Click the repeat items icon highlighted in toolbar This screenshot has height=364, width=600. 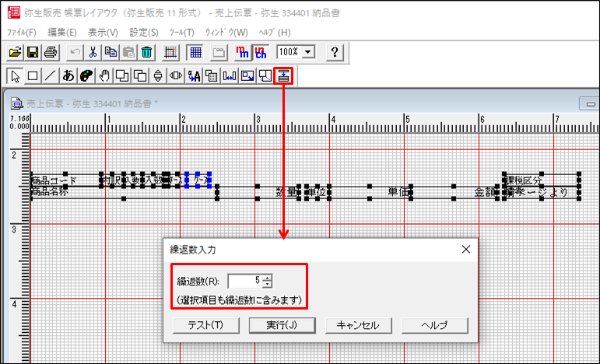[x=283, y=76]
